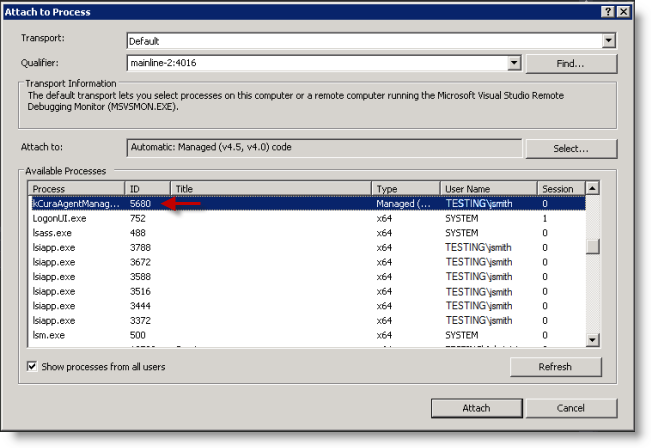651x448 pixels.
Task: Click process ID 752
Action: [x=137, y=218]
